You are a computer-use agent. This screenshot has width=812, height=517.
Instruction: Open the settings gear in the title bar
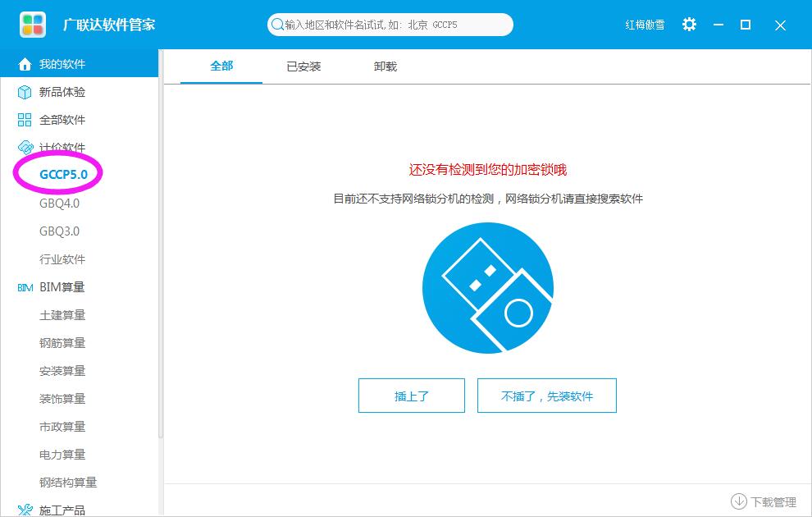pos(689,25)
